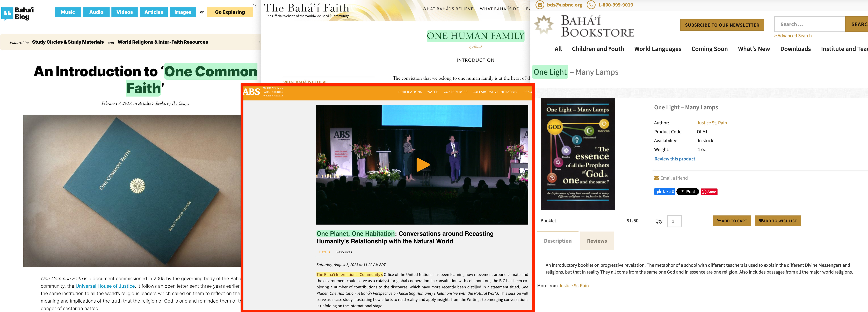Open the What Bahá'ís Do menu
This screenshot has width=868, height=312.
point(500,9)
